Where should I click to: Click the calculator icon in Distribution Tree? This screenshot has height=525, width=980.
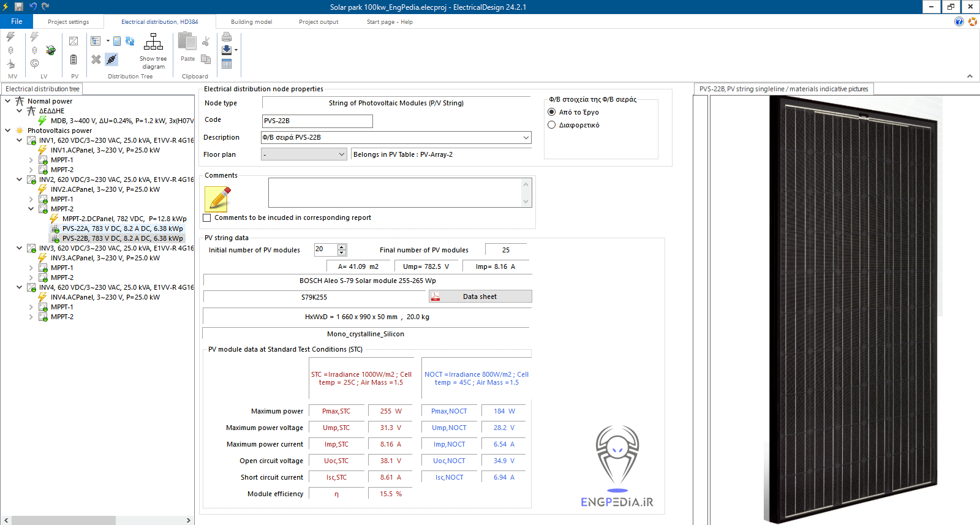(117, 41)
